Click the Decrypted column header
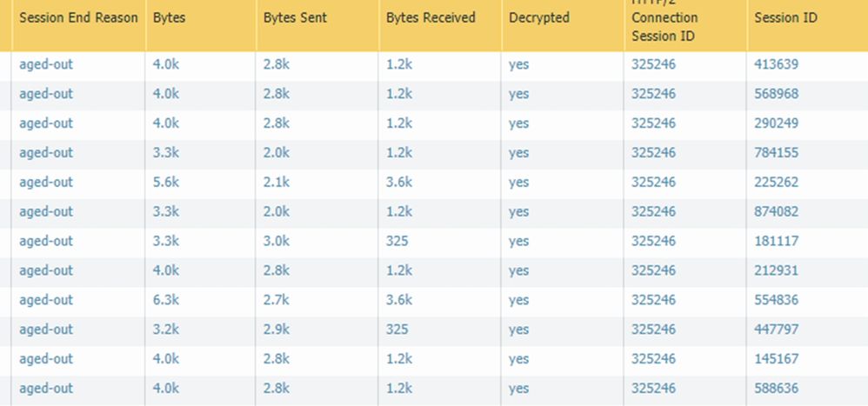Viewport: 868px width, 406px height. click(539, 17)
